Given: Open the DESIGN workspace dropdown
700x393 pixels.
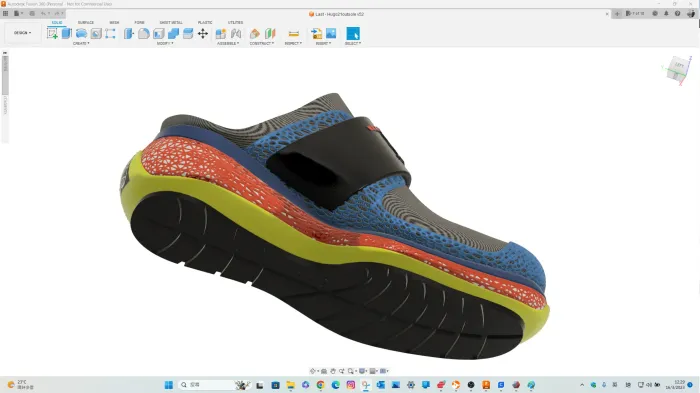Looking at the screenshot, I should coord(22,33).
